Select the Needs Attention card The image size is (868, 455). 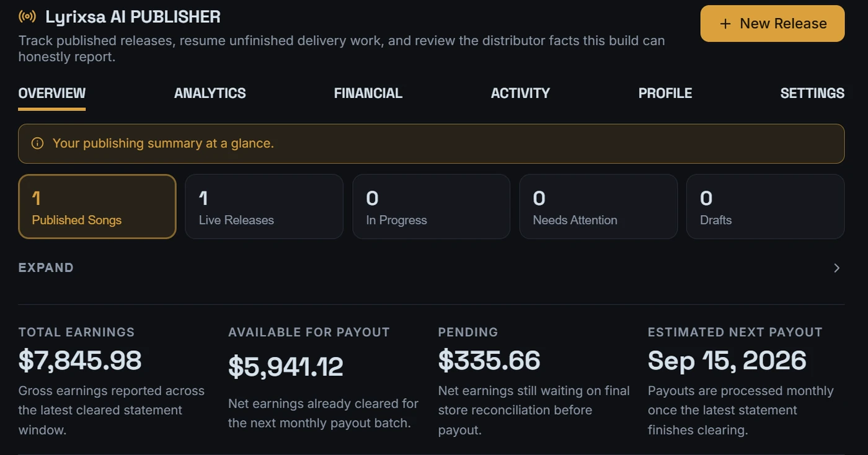click(598, 206)
